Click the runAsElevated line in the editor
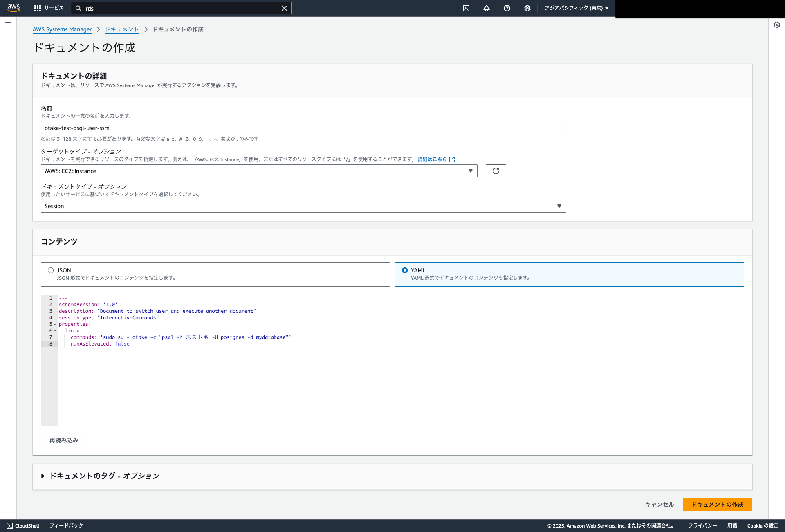The image size is (785, 532). point(100,344)
